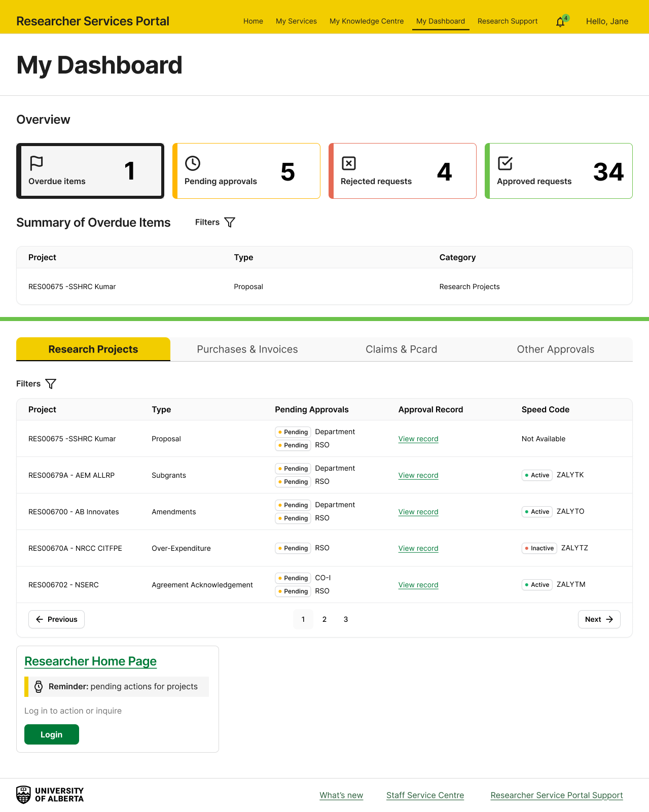Select My Dashboard navigation item
This screenshot has height=812, width=649.
tap(441, 21)
